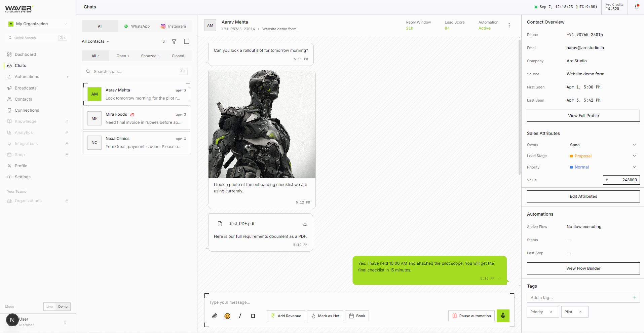This screenshot has width=644, height=333.
Task: Switch to Instagram channel tab
Action: pyautogui.click(x=173, y=26)
